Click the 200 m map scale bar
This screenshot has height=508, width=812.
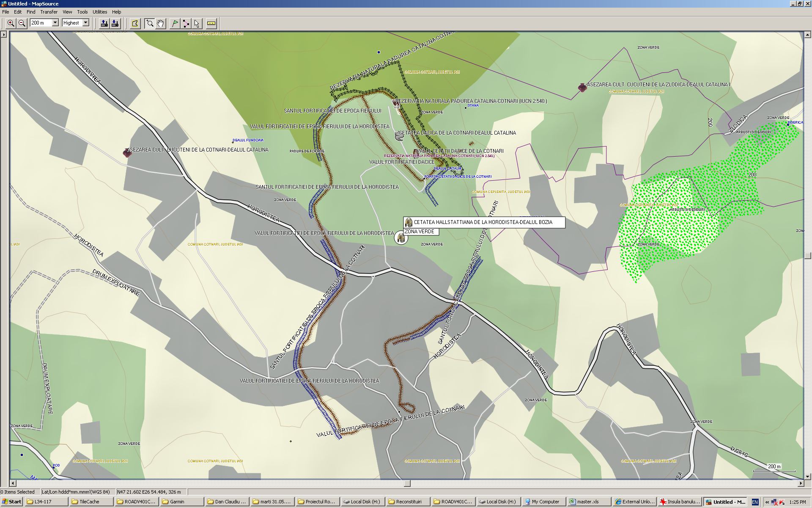point(774,467)
